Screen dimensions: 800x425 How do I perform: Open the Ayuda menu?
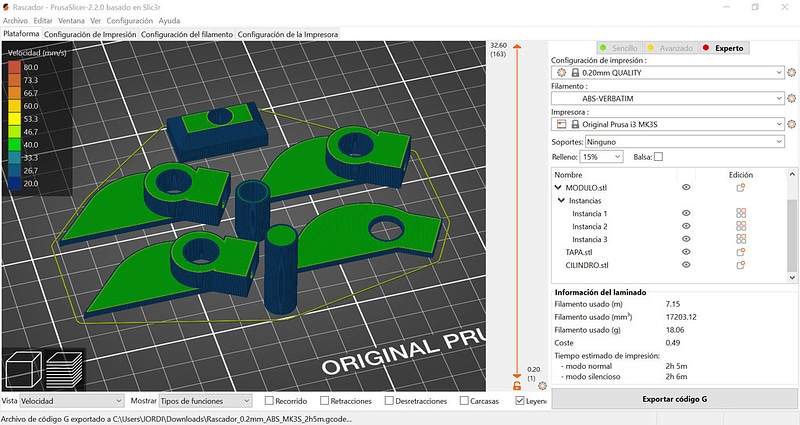[x=169, y=21]
